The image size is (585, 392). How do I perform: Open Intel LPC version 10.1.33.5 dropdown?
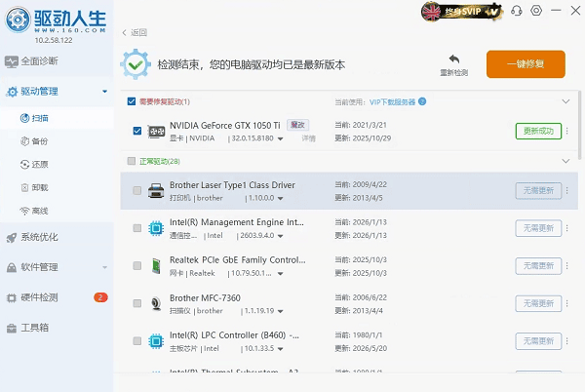click(x=280, y=349)
